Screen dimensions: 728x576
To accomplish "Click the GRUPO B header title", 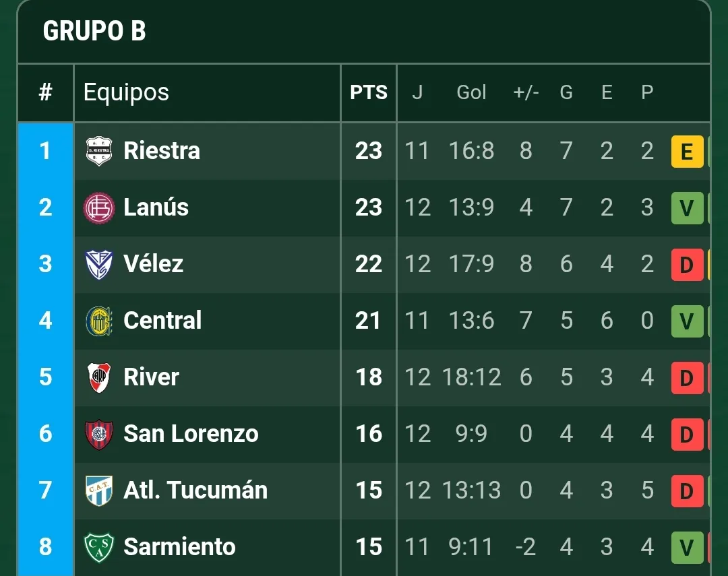I will [x=94, y=30].
